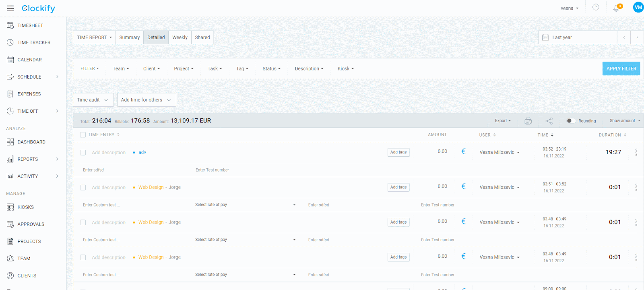Open the Task filter dropdown

pos(215,68)
